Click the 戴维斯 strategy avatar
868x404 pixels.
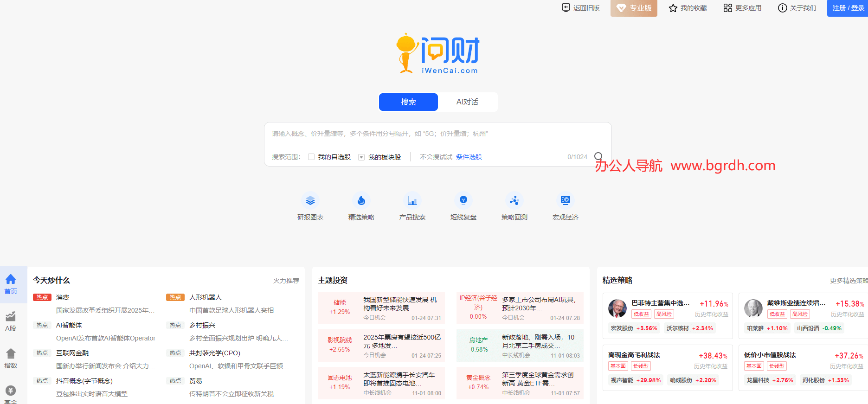753,308
